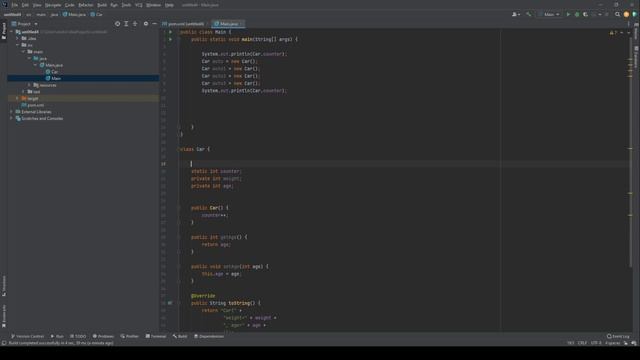Open the Run tool window

[57, 336]
